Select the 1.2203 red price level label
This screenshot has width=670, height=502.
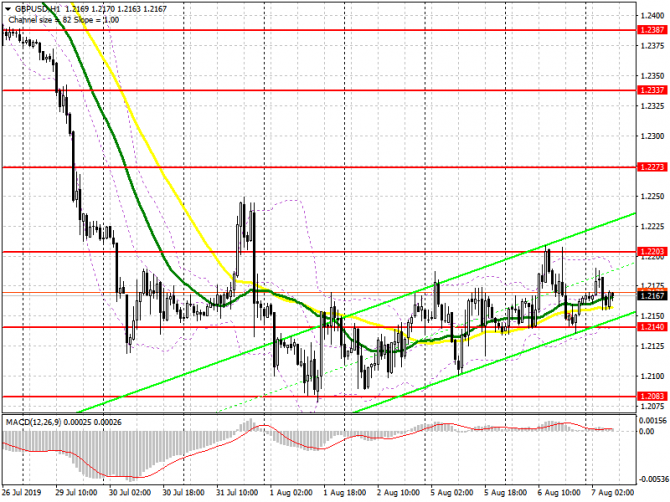(652, 252)
